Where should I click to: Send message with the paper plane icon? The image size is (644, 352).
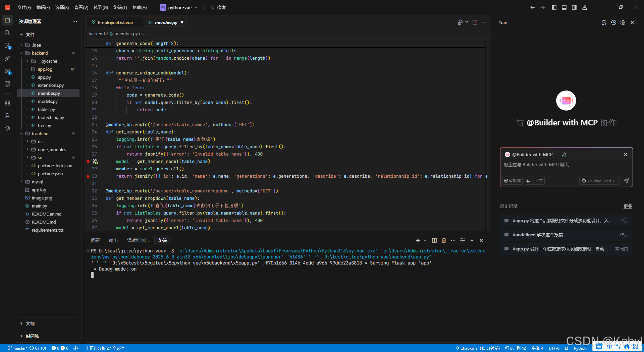click(627, 181)
